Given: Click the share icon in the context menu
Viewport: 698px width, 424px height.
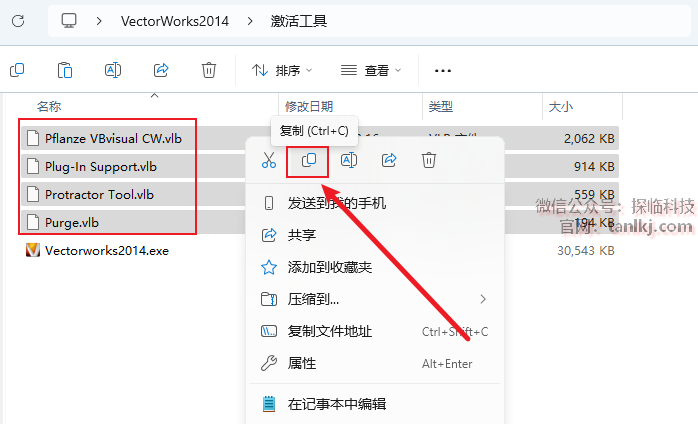Looking at the screenshot, I should (389, 160).
